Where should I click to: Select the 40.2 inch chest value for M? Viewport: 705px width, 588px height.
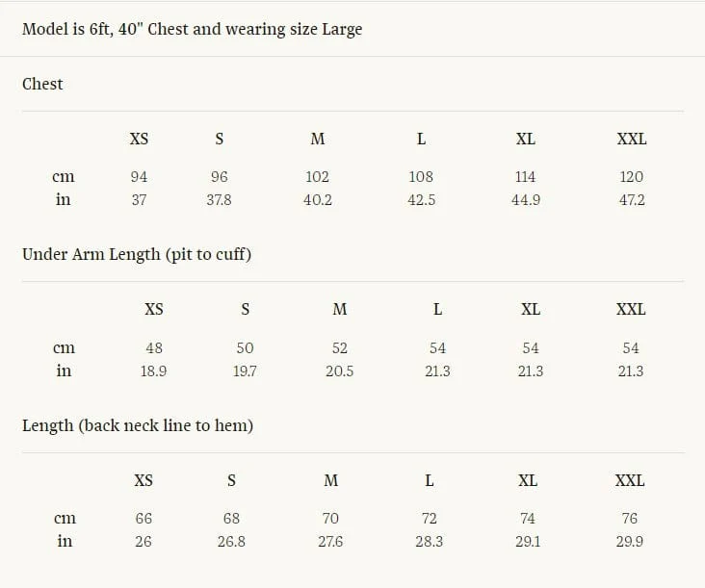click(318, 199)
